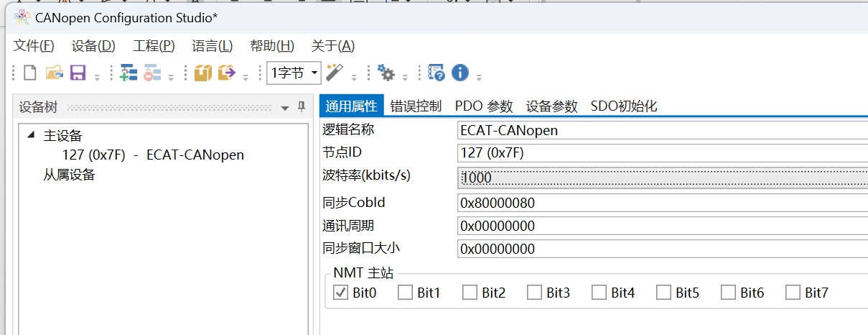Switch to the 设备参数 tab
This screenshot has height=335, width=868.
[x=552, y=106]
